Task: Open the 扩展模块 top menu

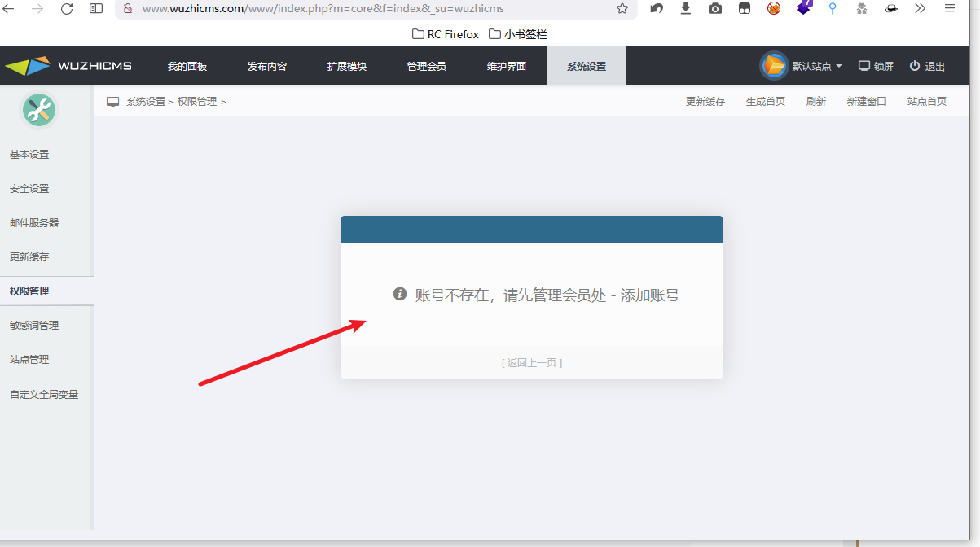Action: tap(347, 66)
